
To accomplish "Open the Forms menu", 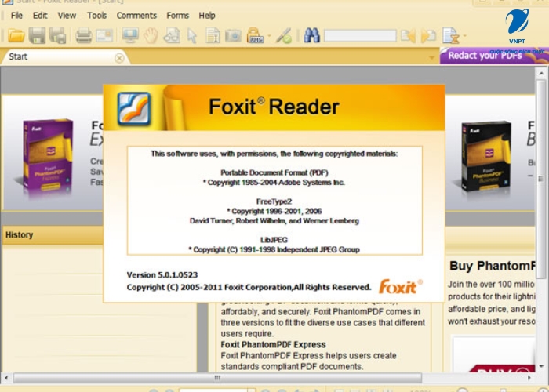I will pos(177,16).
